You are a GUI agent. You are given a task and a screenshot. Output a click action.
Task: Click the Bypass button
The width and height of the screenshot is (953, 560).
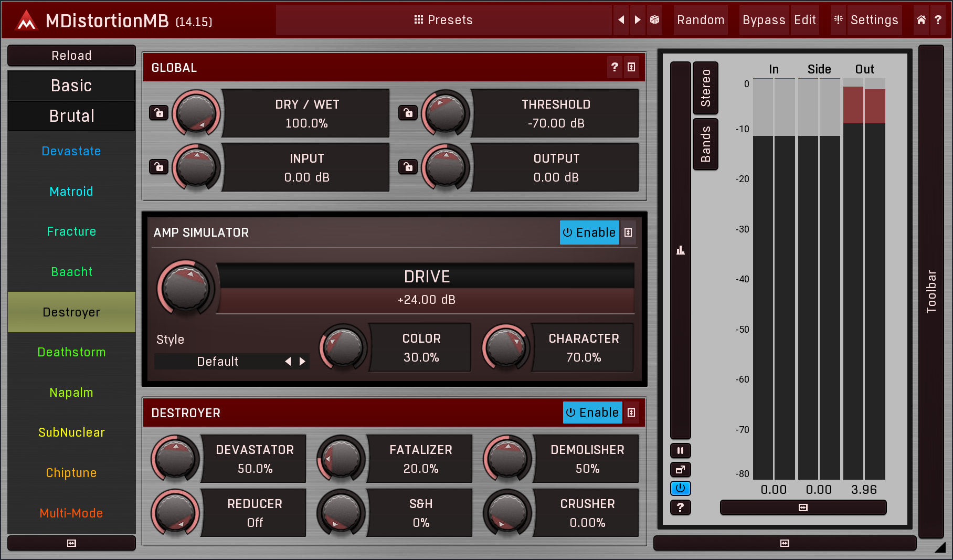(764, 20)
